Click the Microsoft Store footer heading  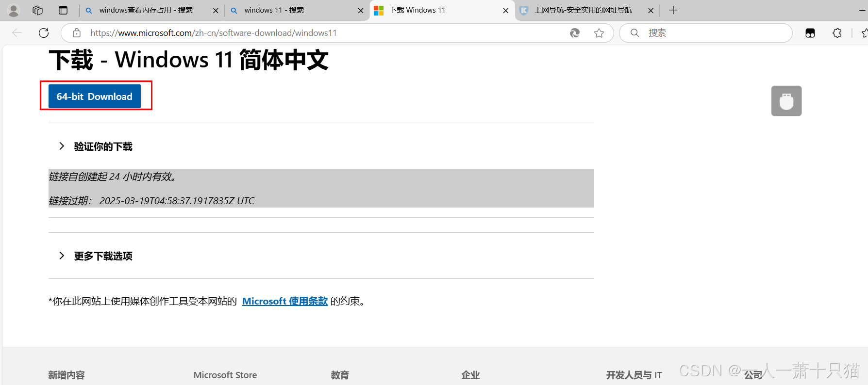(x=225, y=375)
